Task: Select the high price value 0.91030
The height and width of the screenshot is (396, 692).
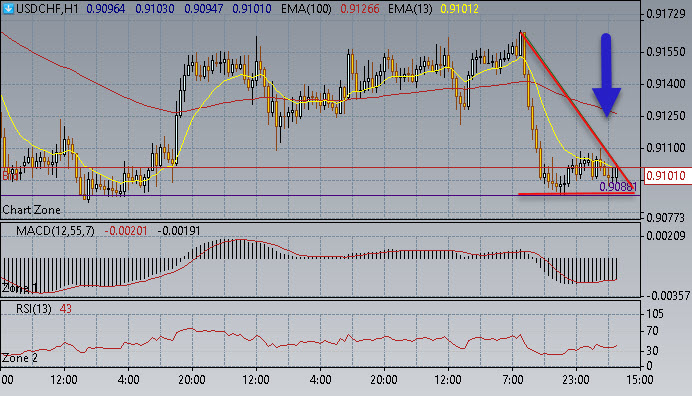Action: tap(154, 8)
